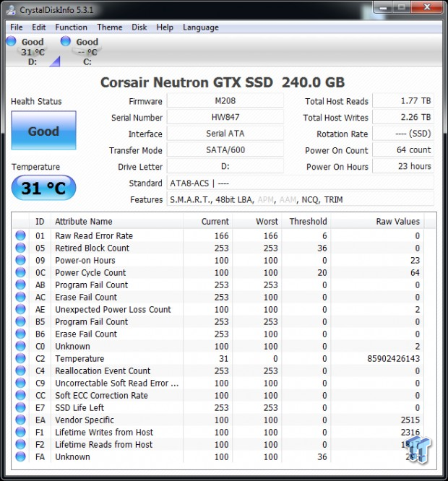Click the status orb for Reallocation Event Count
This screenshot has height=481, width=448.
(20, 370)
